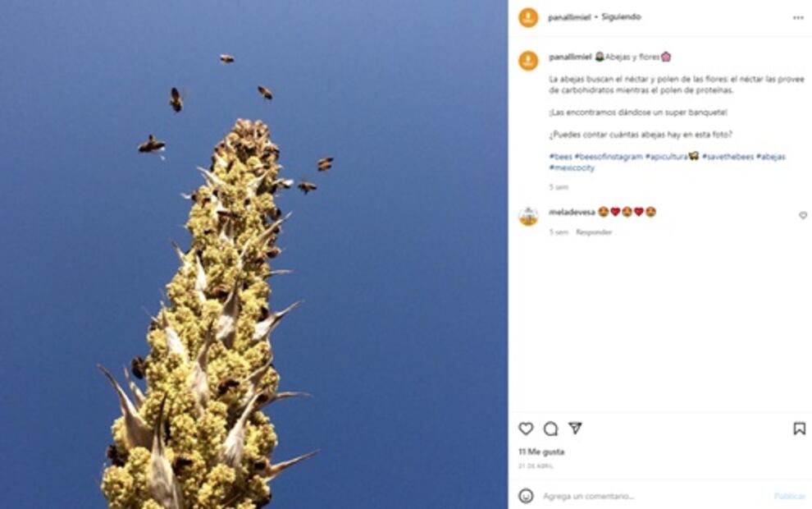
Task: Open panallimiel avatar beside caption
Action: [x=528, y=61]
